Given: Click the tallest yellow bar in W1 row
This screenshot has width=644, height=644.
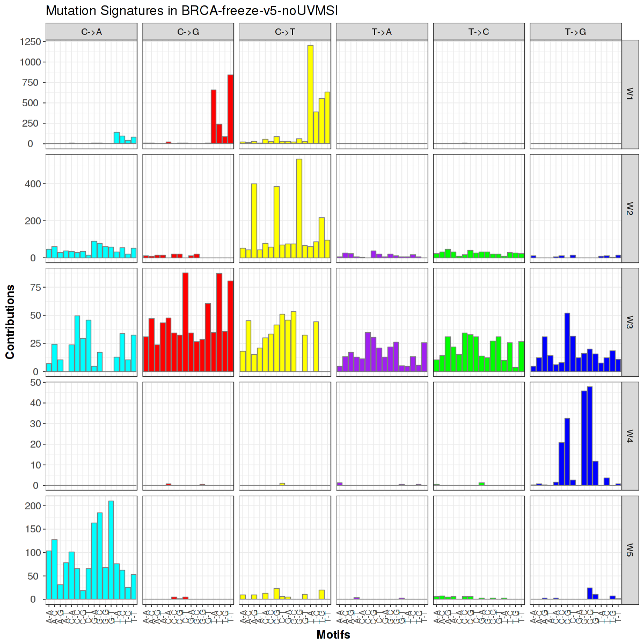Looking at the screenshot, I should tap(310, 94).
